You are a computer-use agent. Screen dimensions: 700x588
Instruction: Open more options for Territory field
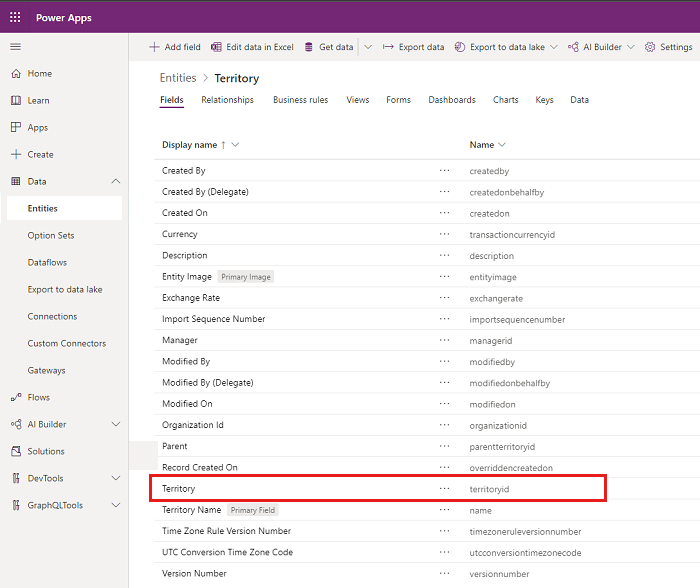[x=444, y=489]
